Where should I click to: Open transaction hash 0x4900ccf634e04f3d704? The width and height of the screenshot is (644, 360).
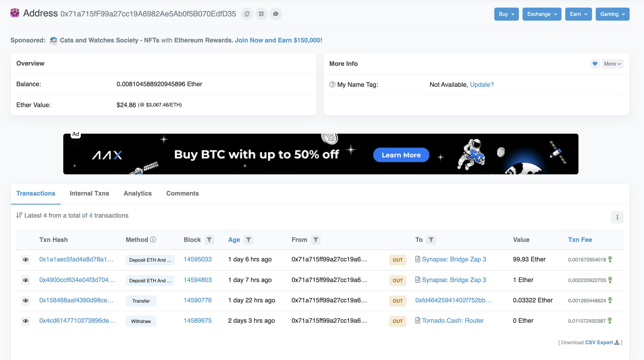point(77,280)
